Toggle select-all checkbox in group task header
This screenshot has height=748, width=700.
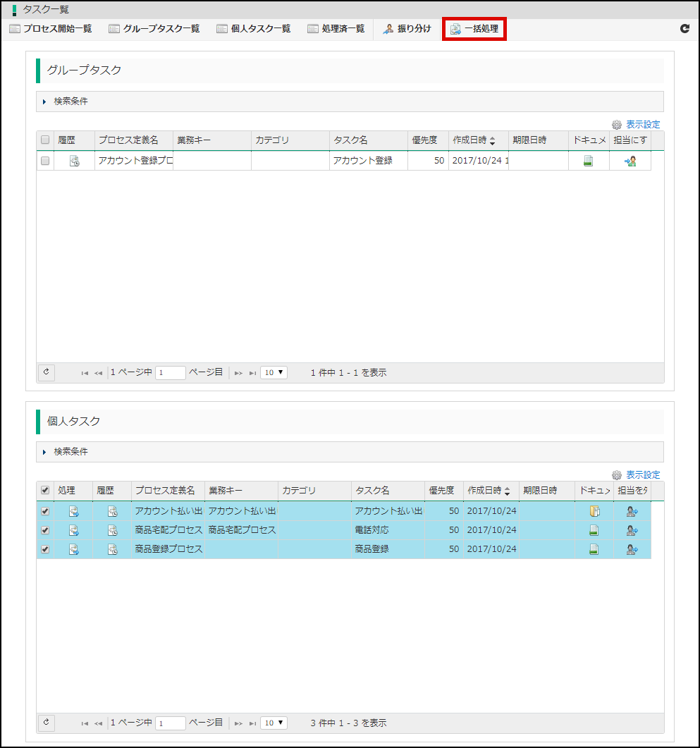click(45, 140)
